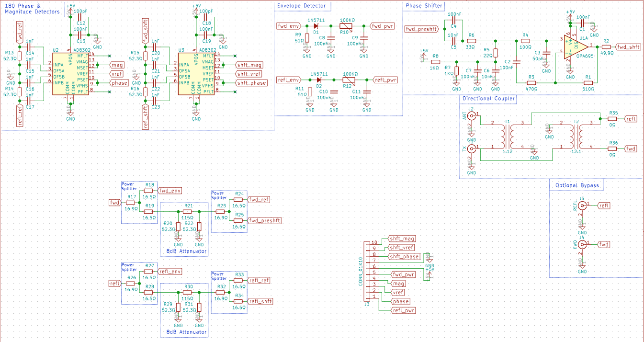This screenshot has width=644, height=342.
Task: Click the fwd_env label in Envelope Detector
Action: pos(289,26)
